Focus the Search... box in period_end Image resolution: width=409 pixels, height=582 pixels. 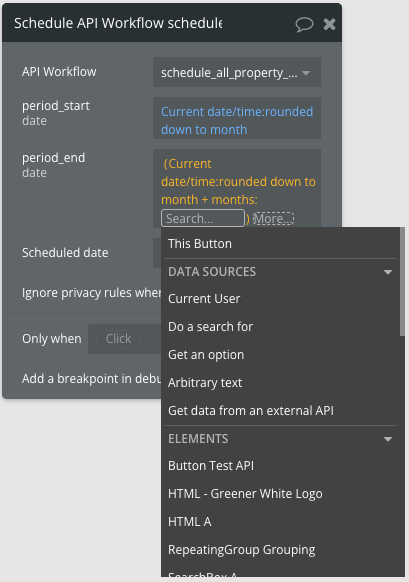pos(203,218)
